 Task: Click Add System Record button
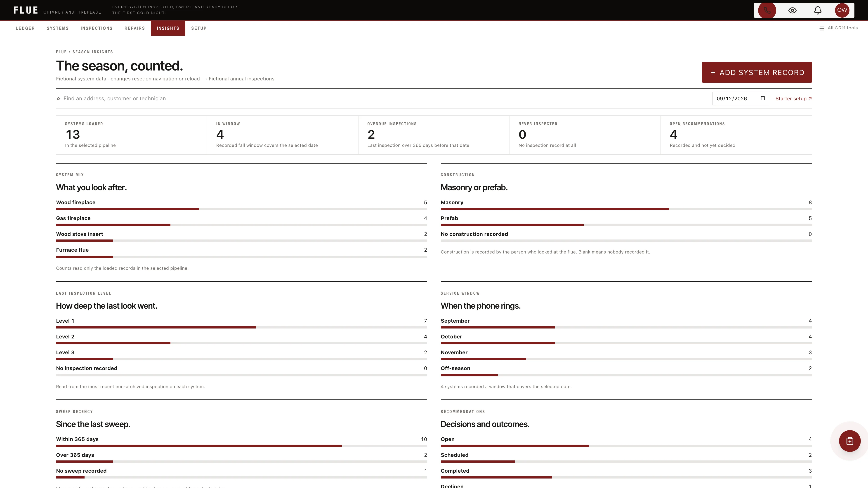click(757, 72)
